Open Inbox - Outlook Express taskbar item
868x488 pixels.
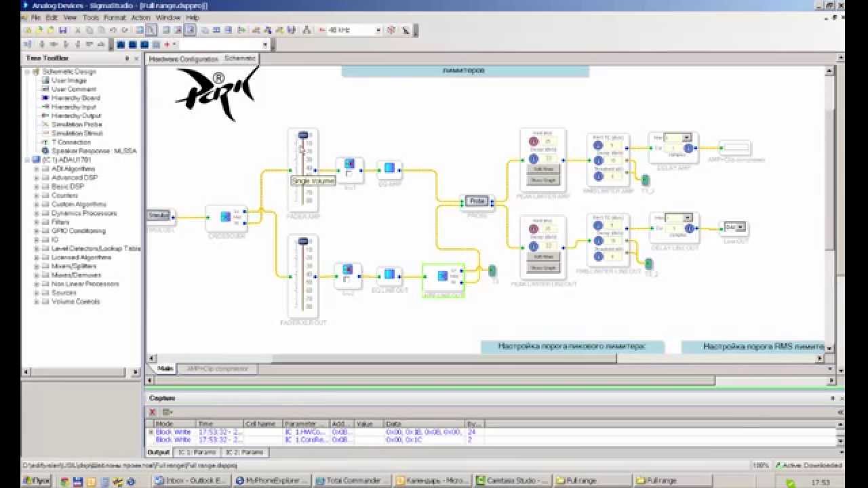(x=191, y=481)
